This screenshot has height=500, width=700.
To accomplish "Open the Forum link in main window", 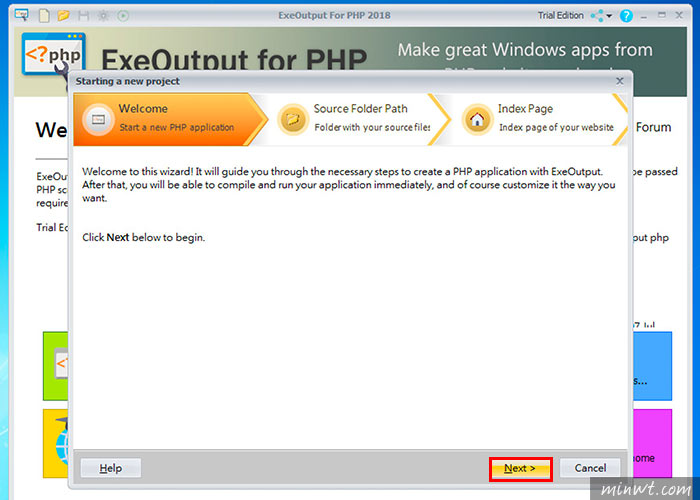I will 653,127.
